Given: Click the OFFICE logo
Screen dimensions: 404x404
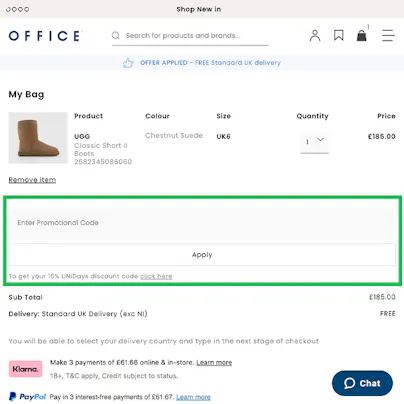Looking at the screenshot, I should (x=45, y=36).
